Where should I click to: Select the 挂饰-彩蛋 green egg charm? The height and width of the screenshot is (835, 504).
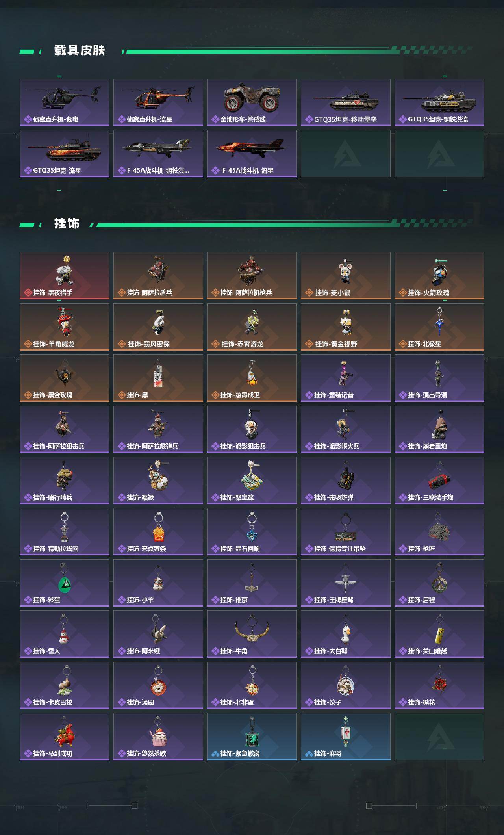(65, 583)
